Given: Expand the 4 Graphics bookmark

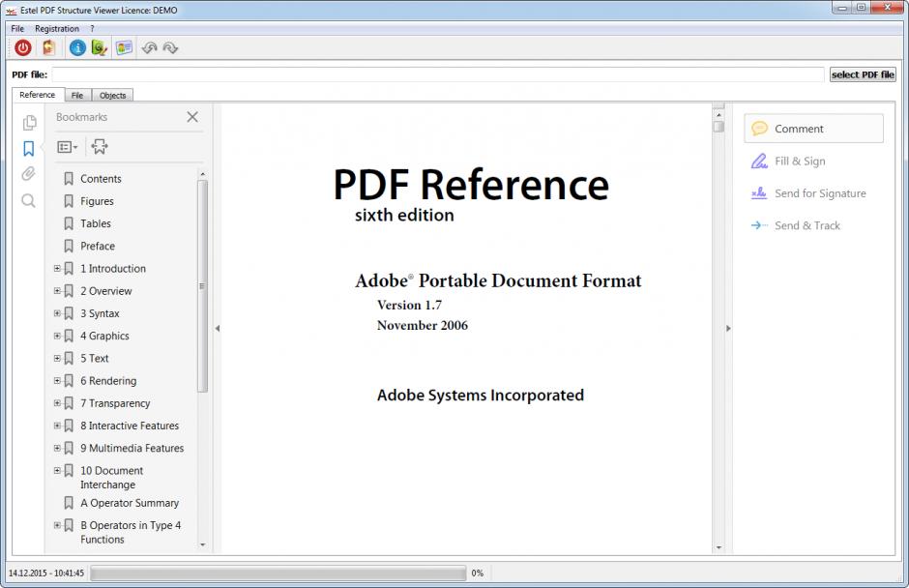Looking at the screenshot, I should click(57, 336).
